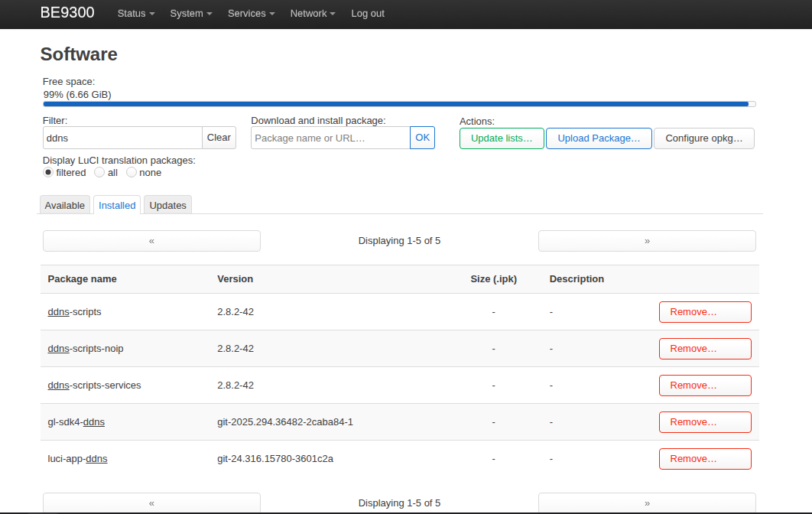The width and height of the screenshot is (812, 514).
Task: Expand the System menu
Action: pos(190,14)
